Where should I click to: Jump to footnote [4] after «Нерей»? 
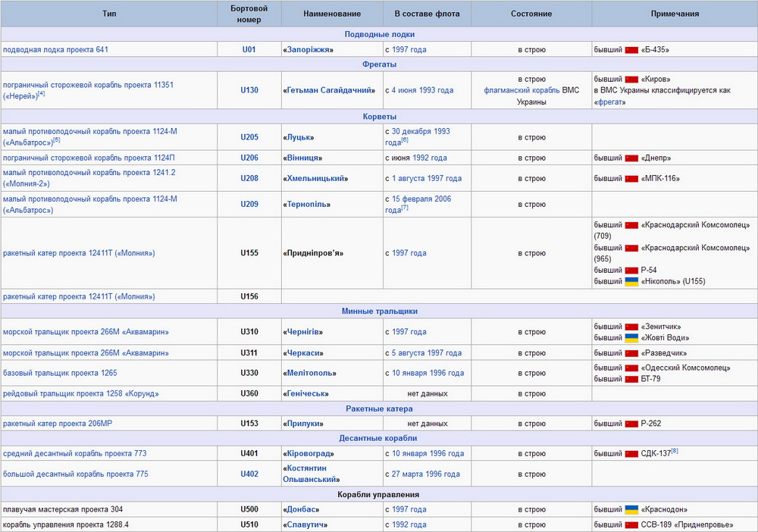click(x=42, y=93)
